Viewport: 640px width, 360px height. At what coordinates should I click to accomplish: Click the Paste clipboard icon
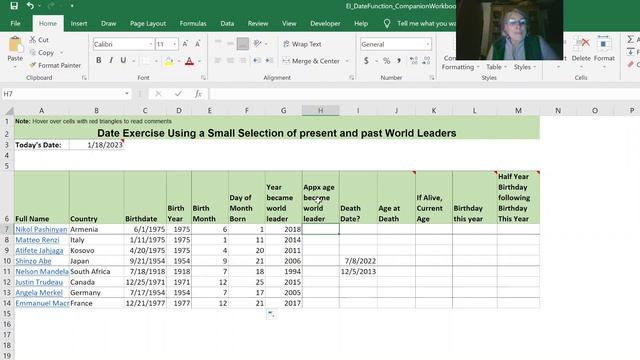click(x=15, y=44)
